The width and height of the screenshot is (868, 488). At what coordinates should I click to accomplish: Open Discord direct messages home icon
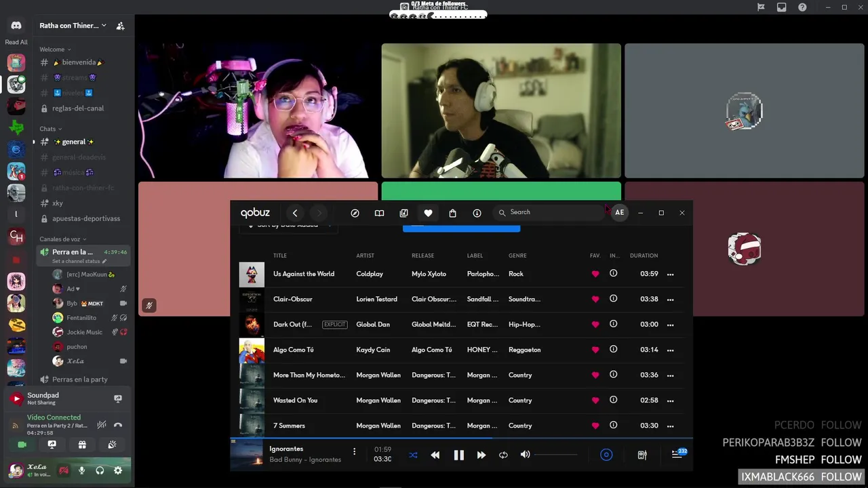(16, 26)
